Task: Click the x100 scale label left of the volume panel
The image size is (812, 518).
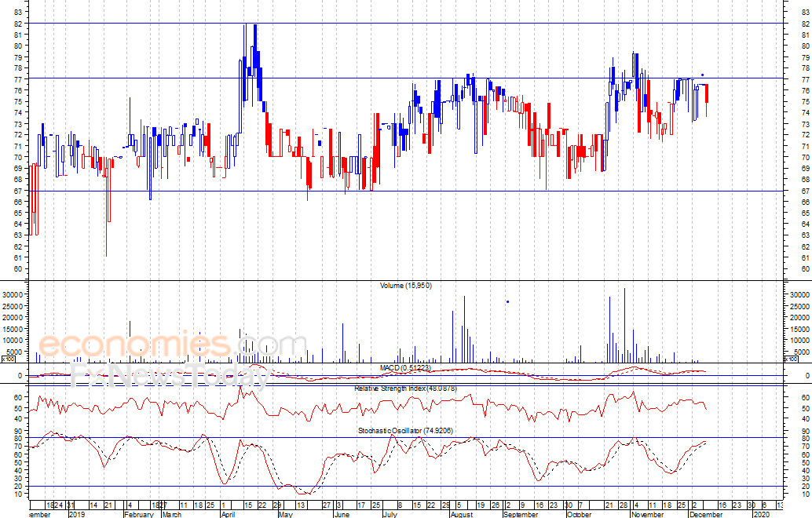Action: [x=8, y=359]
